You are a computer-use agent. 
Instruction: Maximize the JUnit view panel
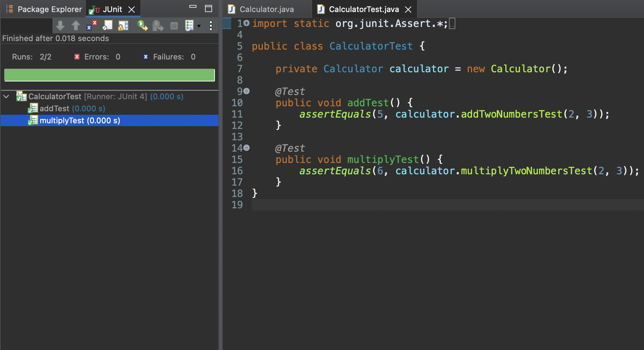[x=209, y=9]
